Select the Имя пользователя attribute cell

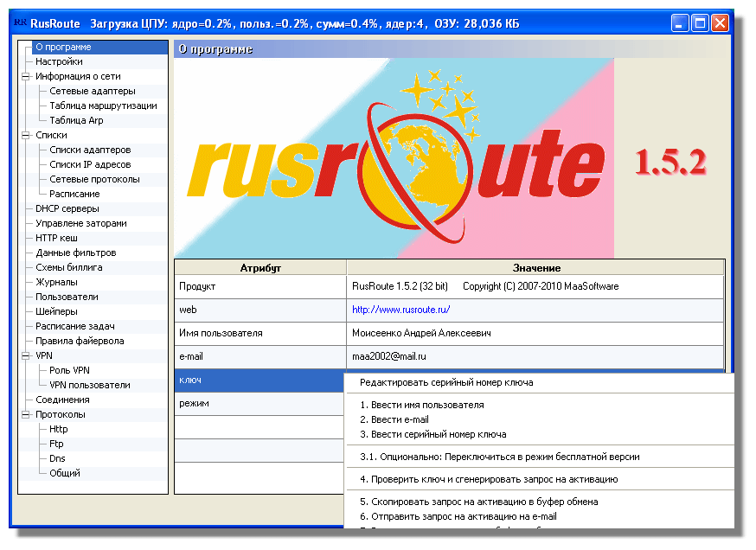tap(260, 333)
